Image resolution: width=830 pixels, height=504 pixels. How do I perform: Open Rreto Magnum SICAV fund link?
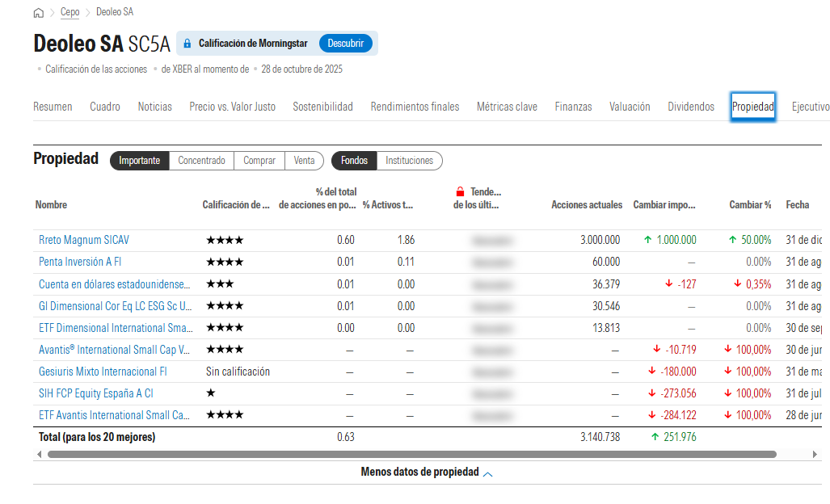[83, 240]
